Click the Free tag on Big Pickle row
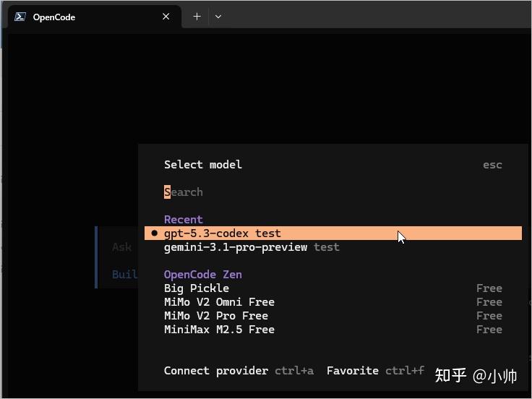Screen dimensions: 532x399 [489, 288]
